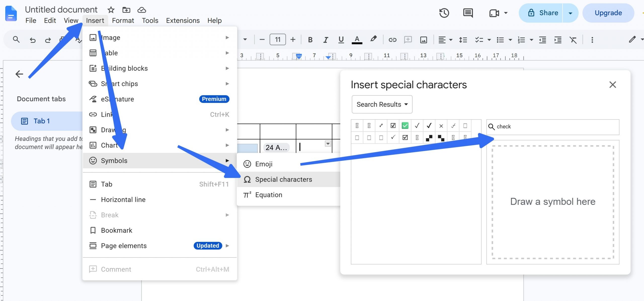Click the move-to-folder icon beside the title

point(126,10)
